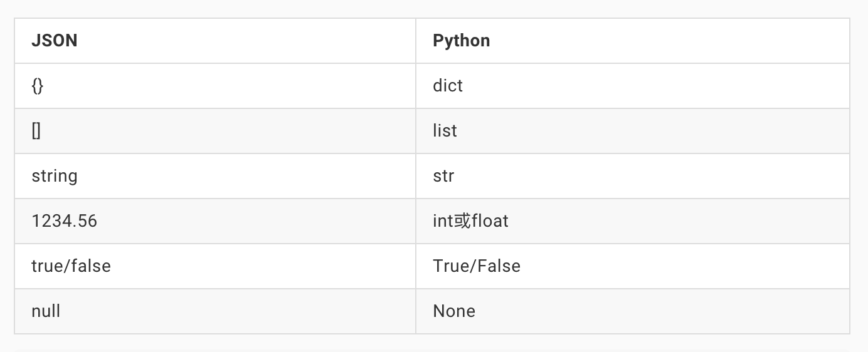Screen dimensions: 868x352
Task: Select the str cell in Python column
Action: click(443, 176)
